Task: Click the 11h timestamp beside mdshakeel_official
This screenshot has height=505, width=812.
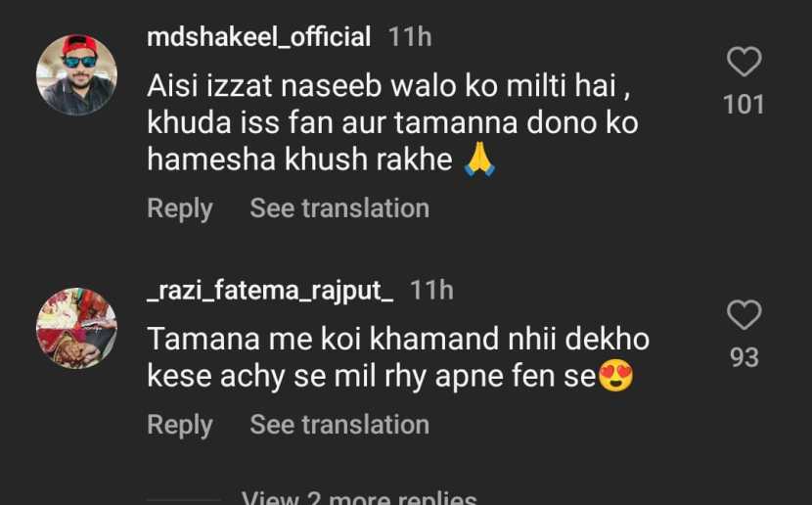Action: coord(410,38)
